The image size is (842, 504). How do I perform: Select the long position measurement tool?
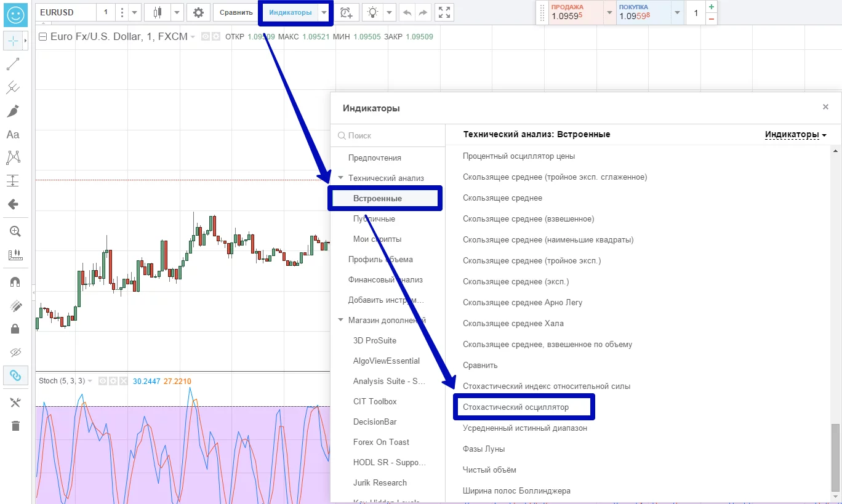click(x=14, y=181)
